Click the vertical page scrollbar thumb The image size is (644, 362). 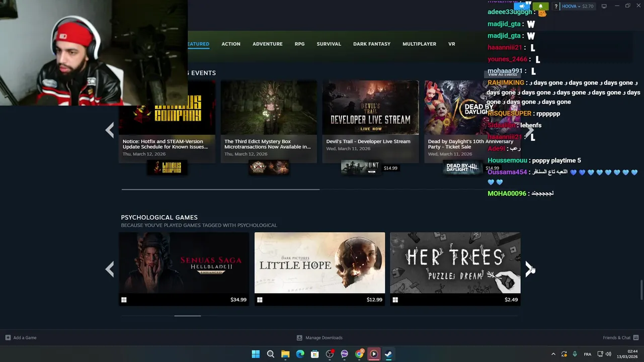[x=641, y=290]
